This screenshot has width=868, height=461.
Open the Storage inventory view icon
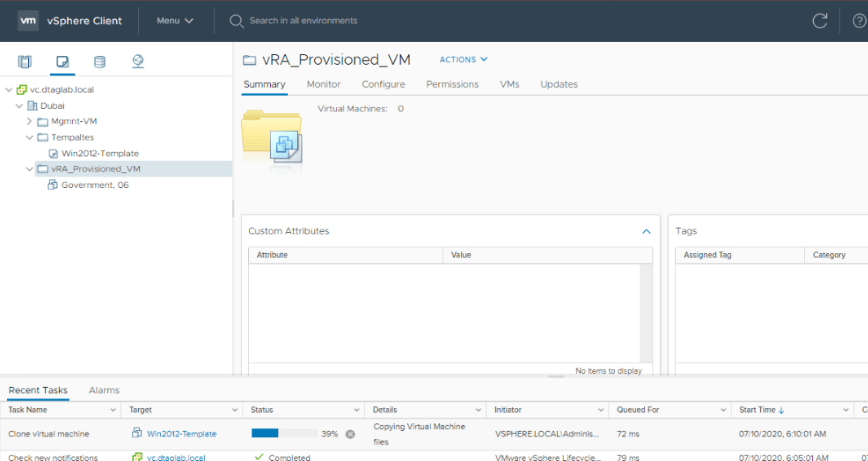tap(99, 62)
